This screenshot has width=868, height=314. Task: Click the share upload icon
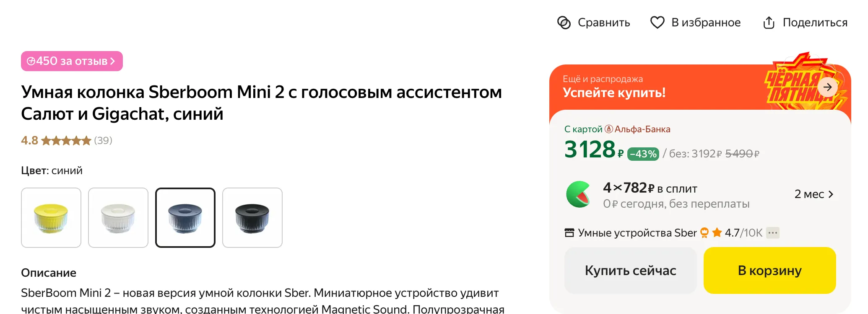pyautogui.click(x=769, y=23)
